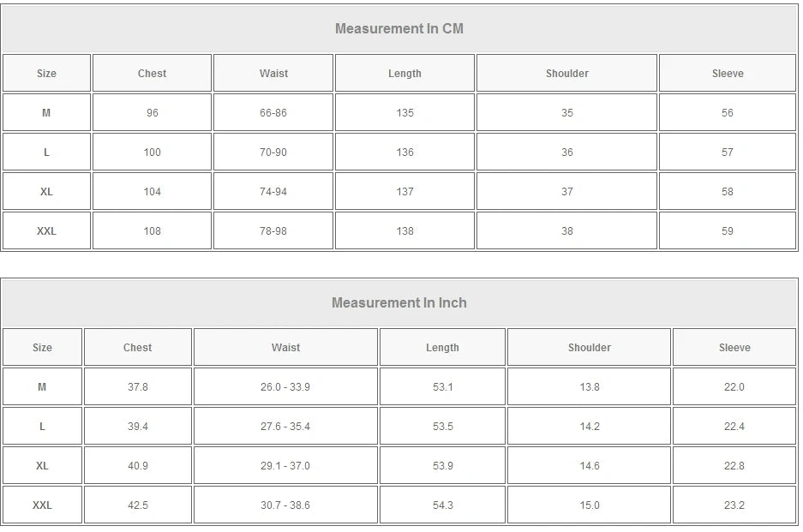The image size is (803, 532).
Task: Select the Waist header in the Inch table
Action: coord(285,348)
